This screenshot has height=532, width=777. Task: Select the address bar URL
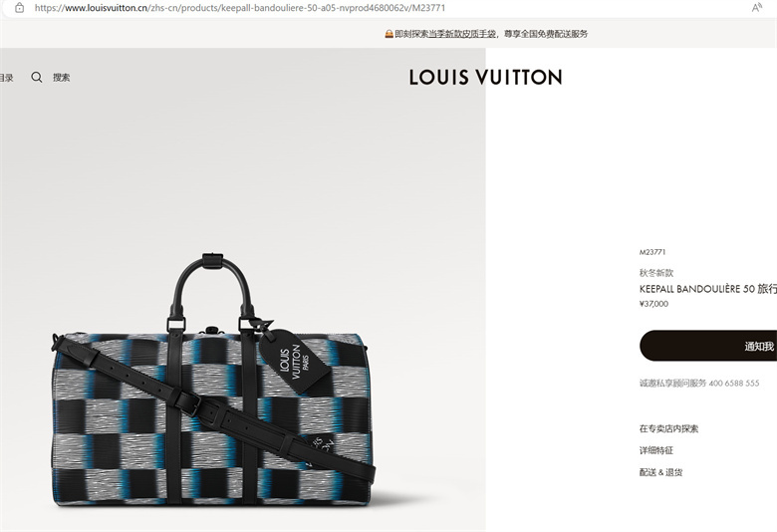(x=240, y=8)
